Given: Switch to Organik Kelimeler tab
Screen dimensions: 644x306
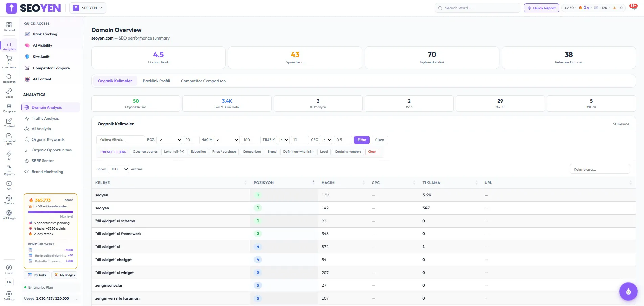Looking at the screenshot, I should (115, 81).
